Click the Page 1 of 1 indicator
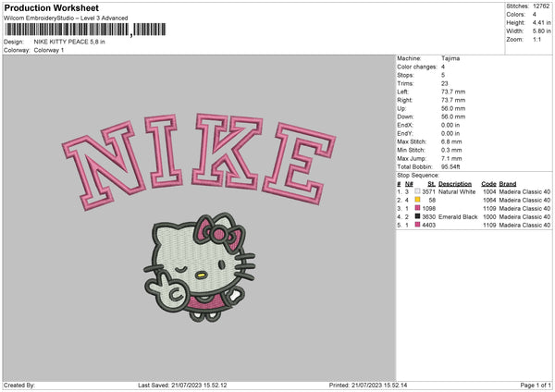 click(536, 386)
